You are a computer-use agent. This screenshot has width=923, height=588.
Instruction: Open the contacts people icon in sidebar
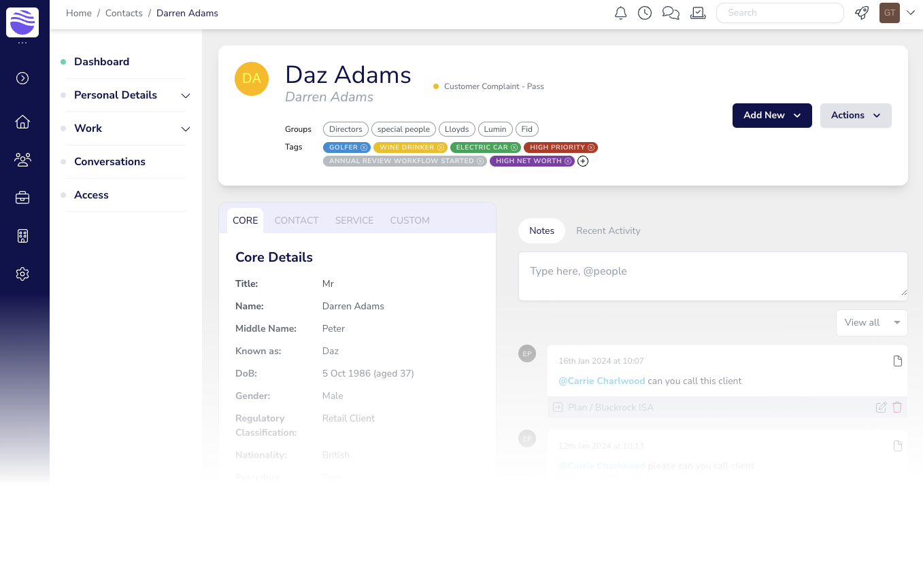pyautogui.click(x=22, y=160)
